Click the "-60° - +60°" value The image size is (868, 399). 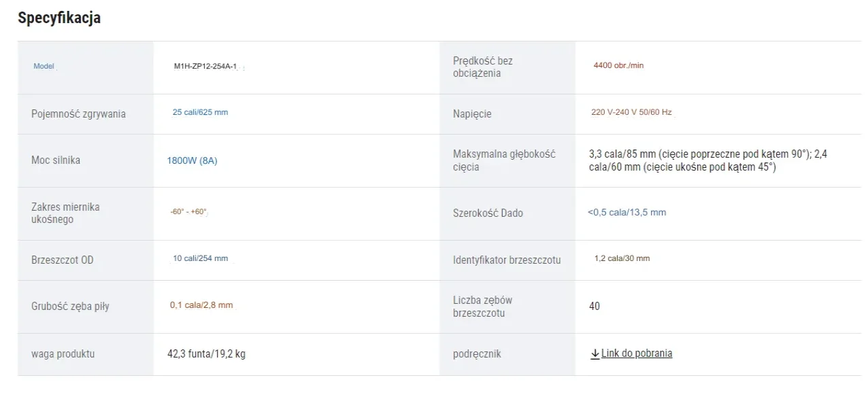[x=188, y=212]
